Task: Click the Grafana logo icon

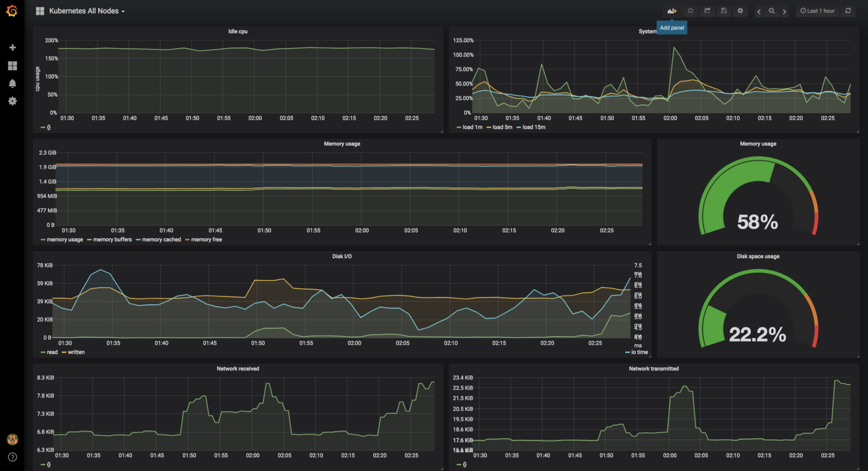Action: pos(12,11)
